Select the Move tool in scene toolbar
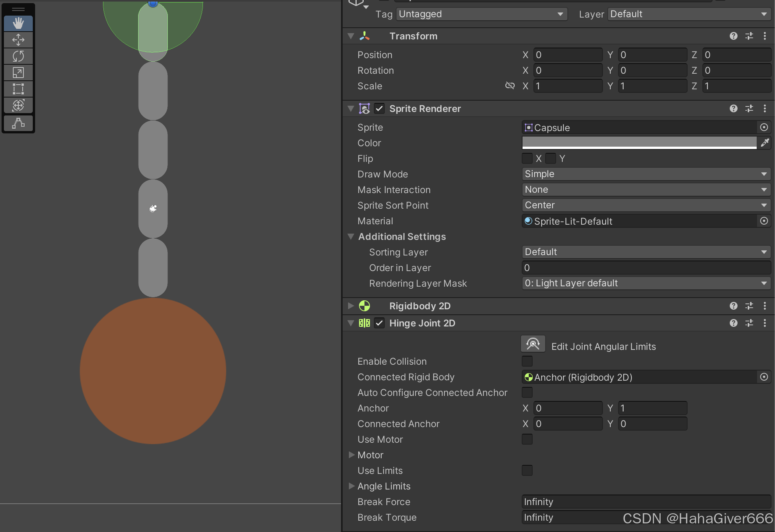The image size is (775, 532). pos(18,40)
